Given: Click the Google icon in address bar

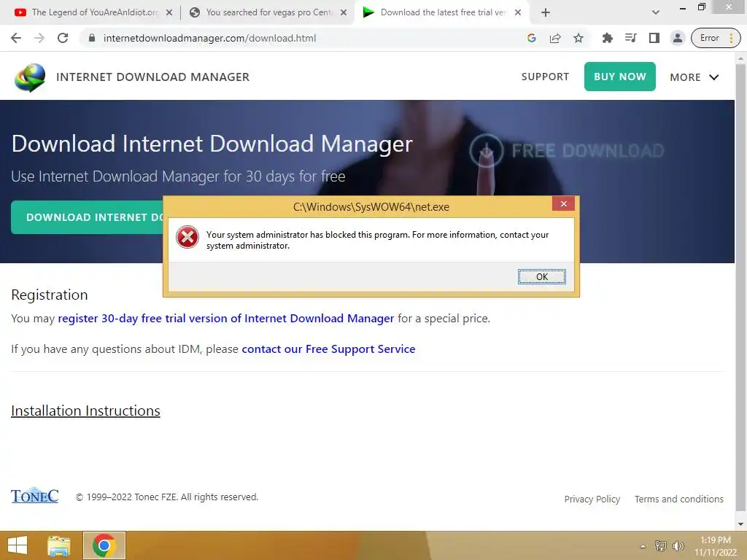Looking at the screenshot, I should point(532,38).
